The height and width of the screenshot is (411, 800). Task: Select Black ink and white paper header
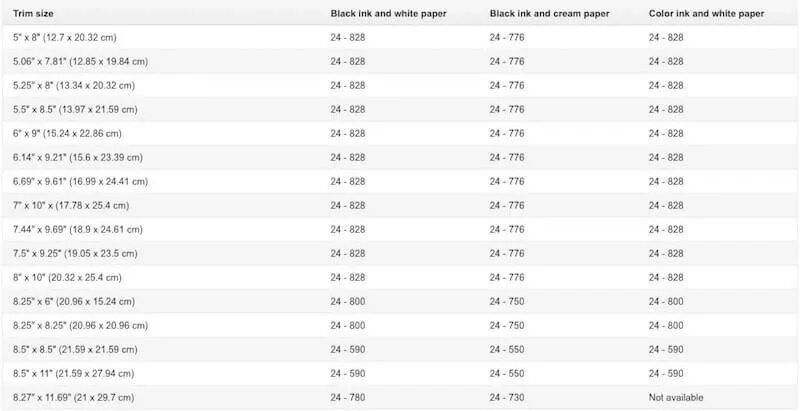coord(388,14)
